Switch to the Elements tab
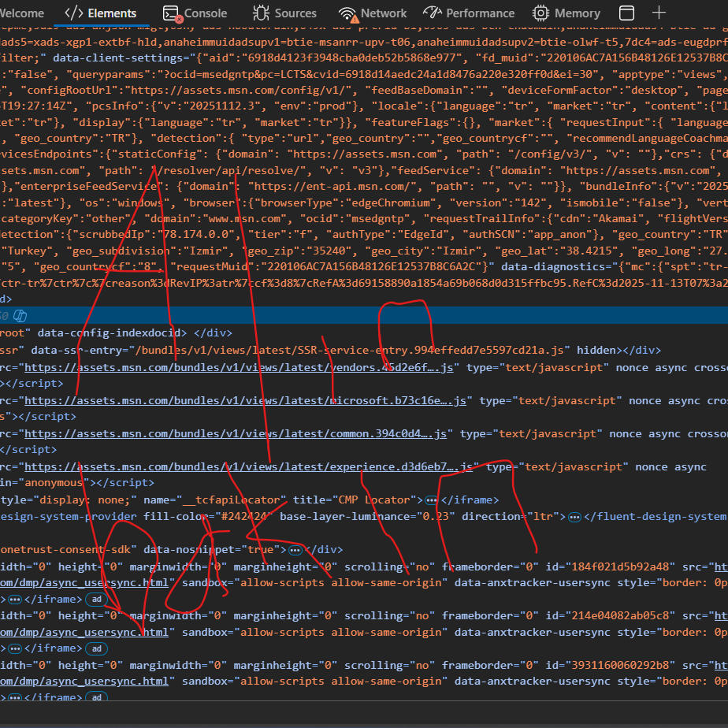 (x=101, y=13)
